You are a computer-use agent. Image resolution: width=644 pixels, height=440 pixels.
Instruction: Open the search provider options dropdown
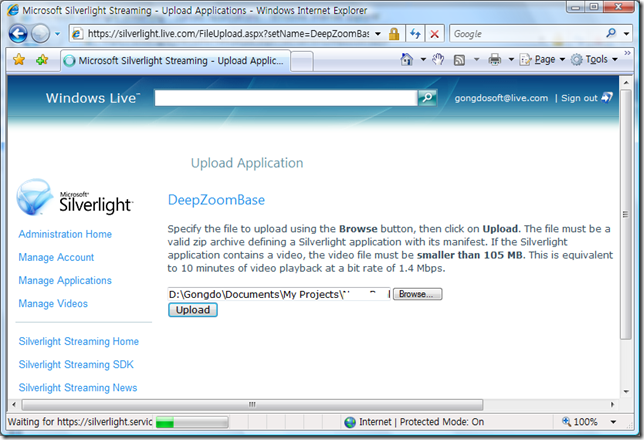(626, 34)
